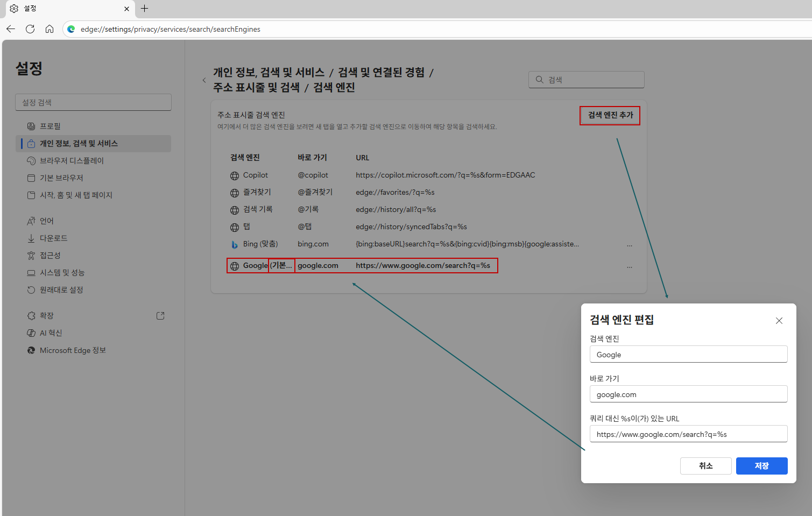The image size is (812, 516).
Task: Open more options for Google row
Action: [630, 267]
